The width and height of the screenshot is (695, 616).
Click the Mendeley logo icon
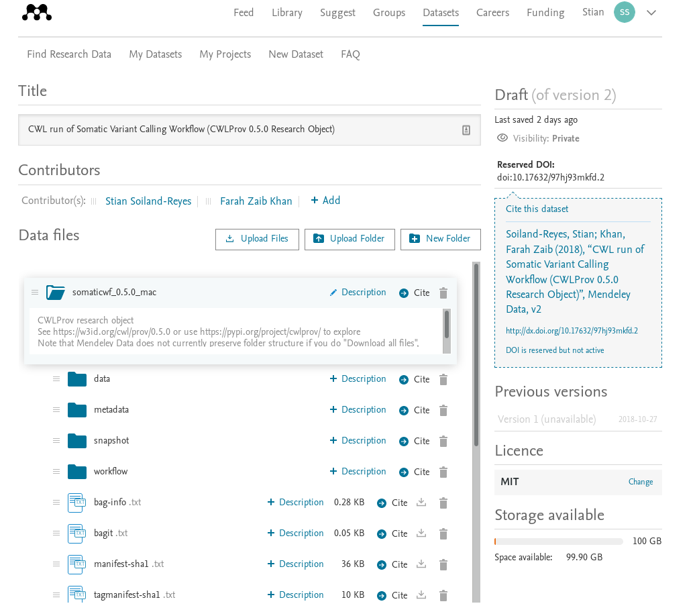[37, 12]
